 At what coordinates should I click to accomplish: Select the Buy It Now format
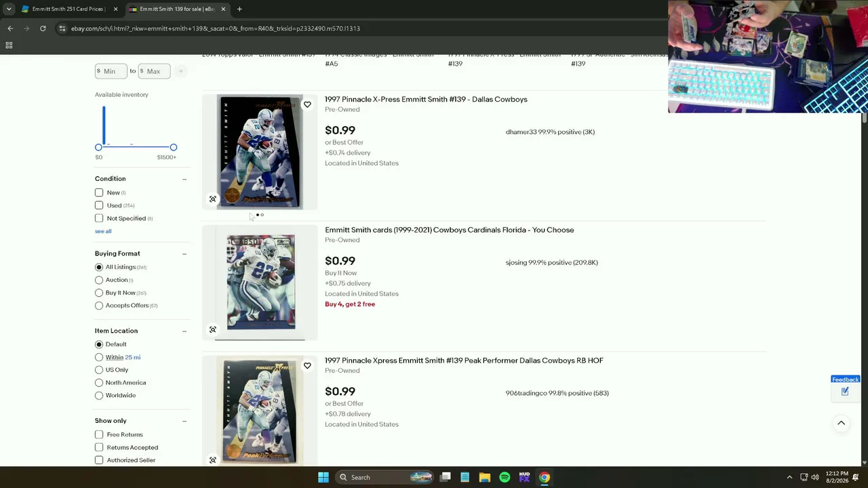[x=99, y=293]
